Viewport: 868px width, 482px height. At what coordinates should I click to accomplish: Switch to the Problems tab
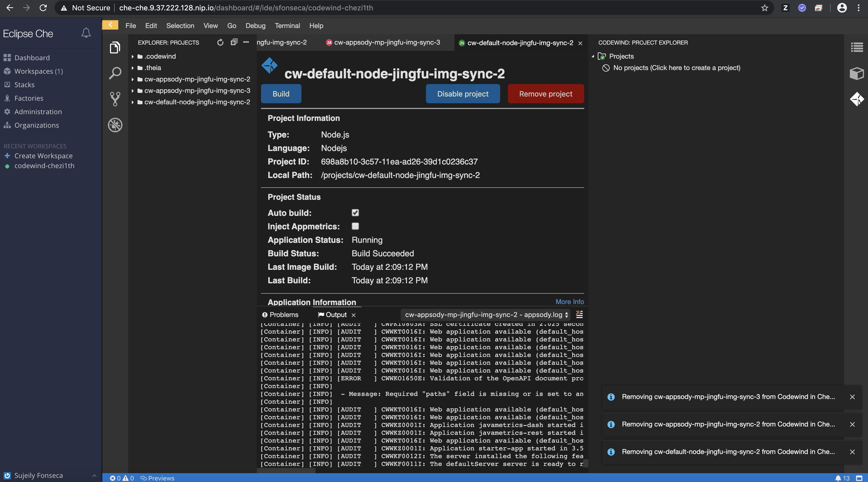pyautogui.click(x=284, y=314)
